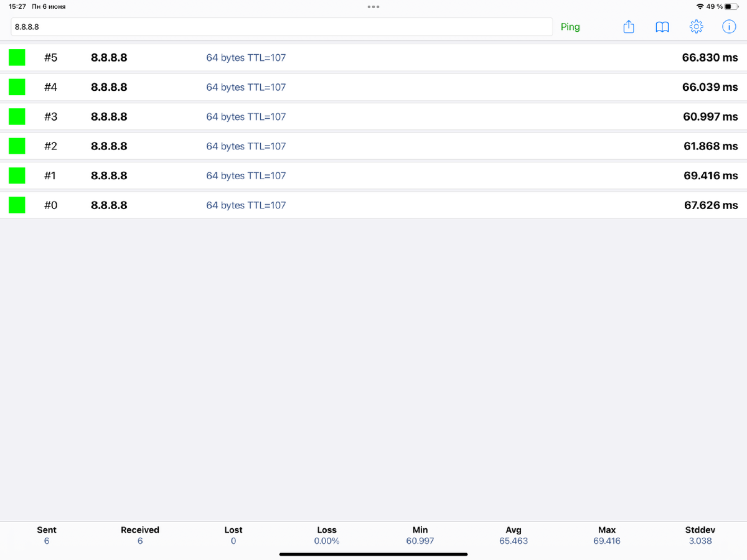Select green status square of ping #0
747x560 pixels.
point(17,205)
